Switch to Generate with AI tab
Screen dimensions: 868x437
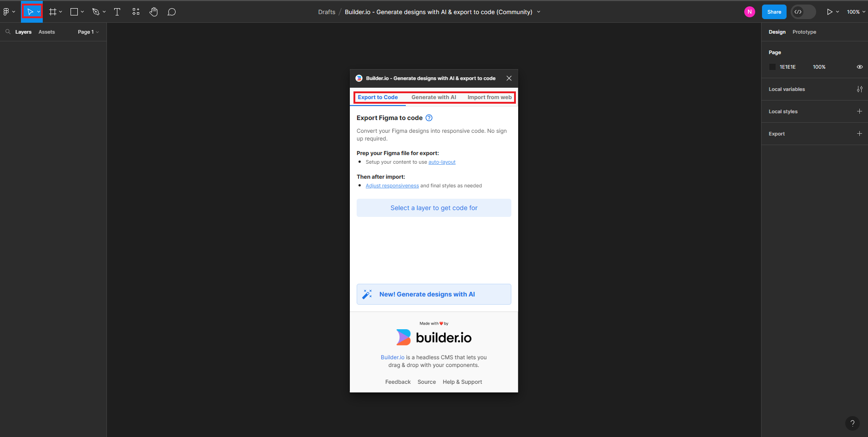(434, 97)
